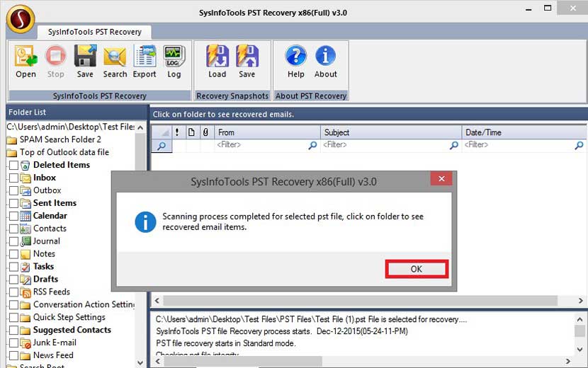This screenshot has width=588, height=368.
Task: Open the Help icon
Action: pyautogui.click(x=296, y=56)
